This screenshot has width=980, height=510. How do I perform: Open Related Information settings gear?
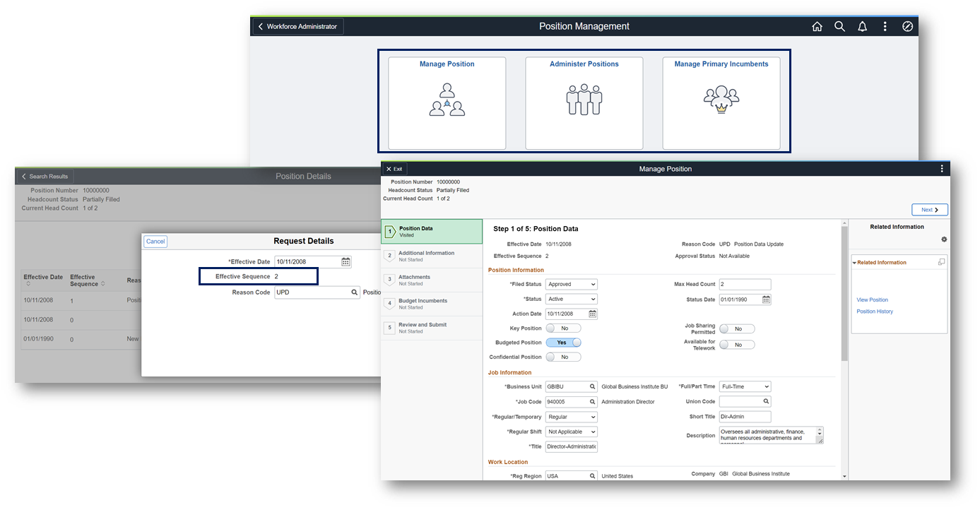(x=944, y=239)
